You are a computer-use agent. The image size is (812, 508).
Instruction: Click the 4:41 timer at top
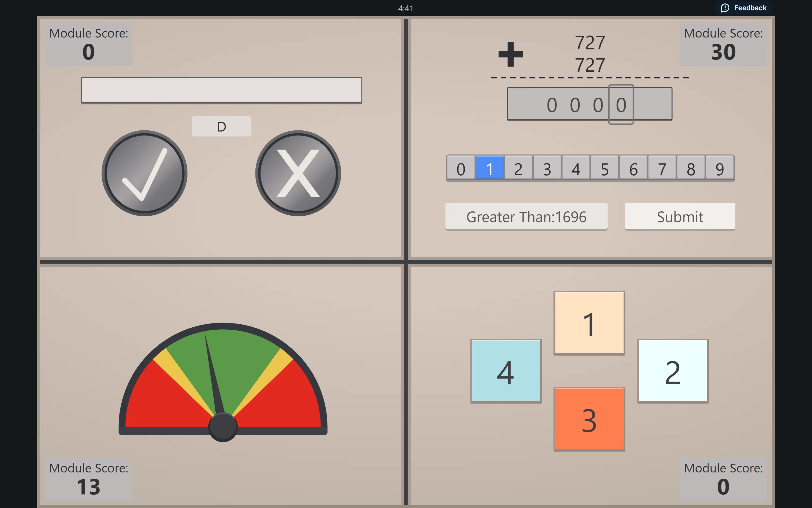pyautogui.click(x=406, y=8)
